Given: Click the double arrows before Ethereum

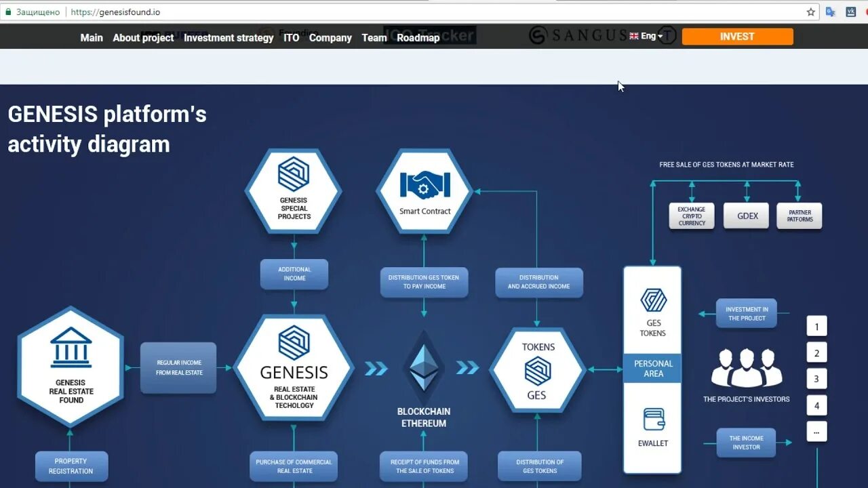Looking at the screenshot, I should pos(376,368).
